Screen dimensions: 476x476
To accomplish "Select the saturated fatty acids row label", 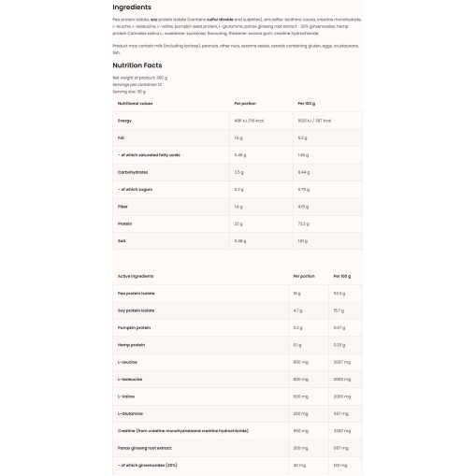I will (x=149, y=155).
